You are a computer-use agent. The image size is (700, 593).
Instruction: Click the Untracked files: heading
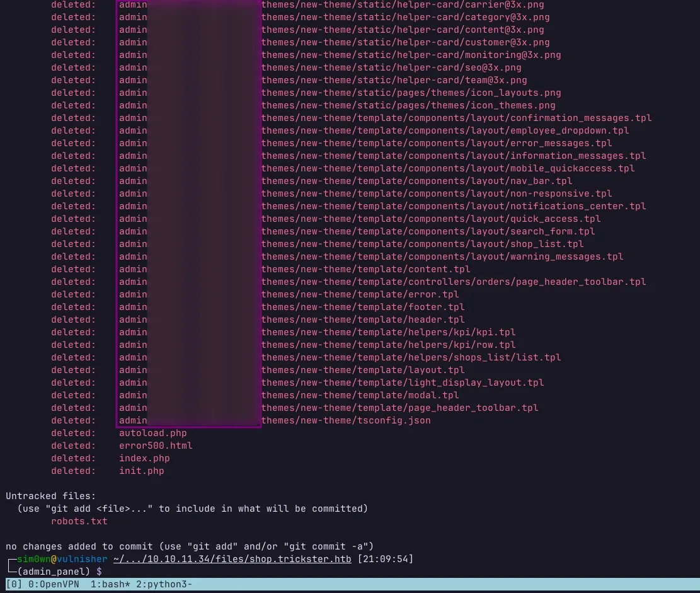(x=50, y=496)
